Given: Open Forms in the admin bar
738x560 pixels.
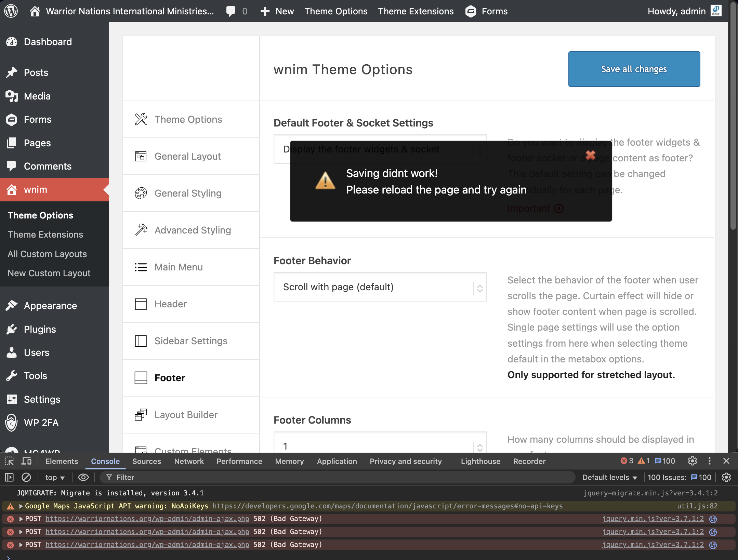Looking at the screenshot, I should pyautogui.click(x=486, y=11).
